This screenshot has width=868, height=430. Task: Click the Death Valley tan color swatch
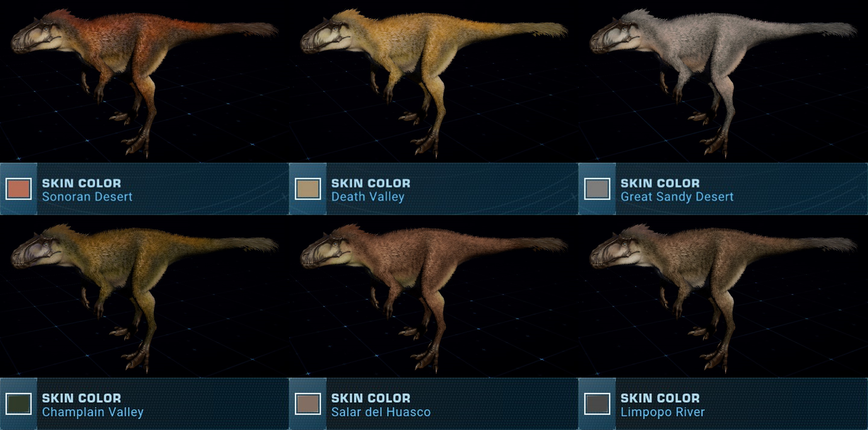pyautogui.click(x=308, y=189)
